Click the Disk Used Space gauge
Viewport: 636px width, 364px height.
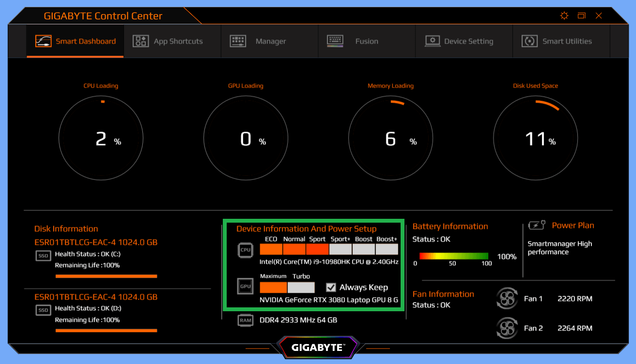coord(535,138)
